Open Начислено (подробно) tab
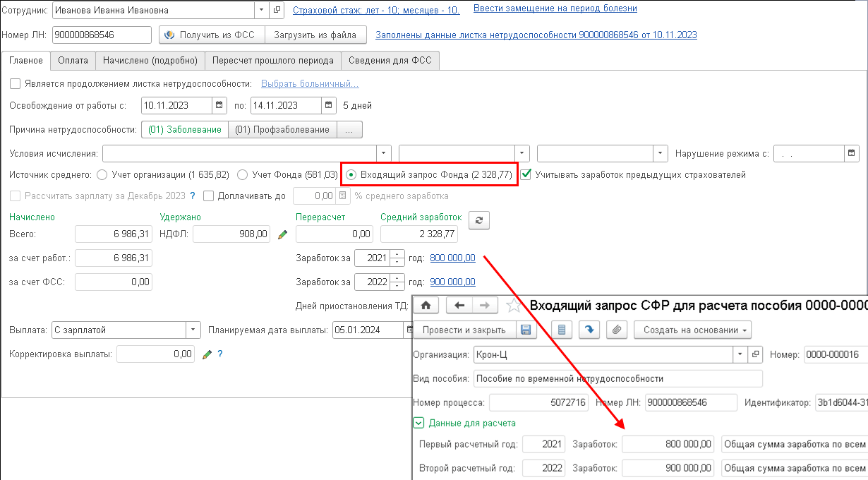 [x=150, y=61]
